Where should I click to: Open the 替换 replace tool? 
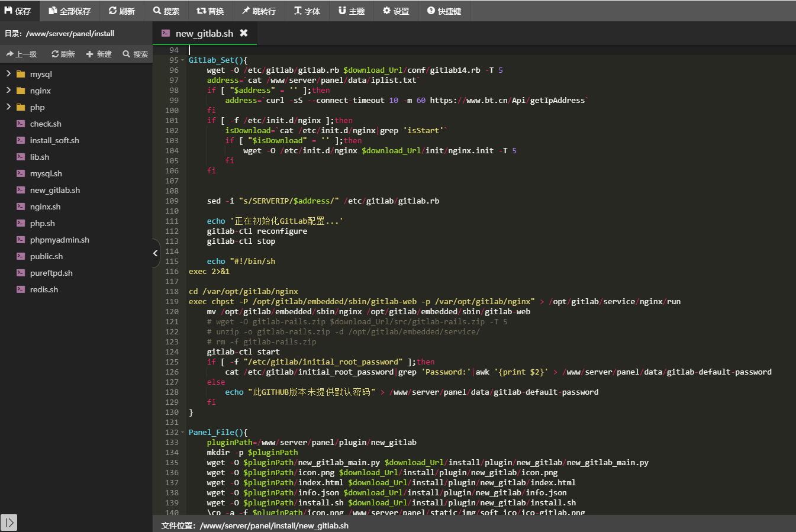[210, 11]
